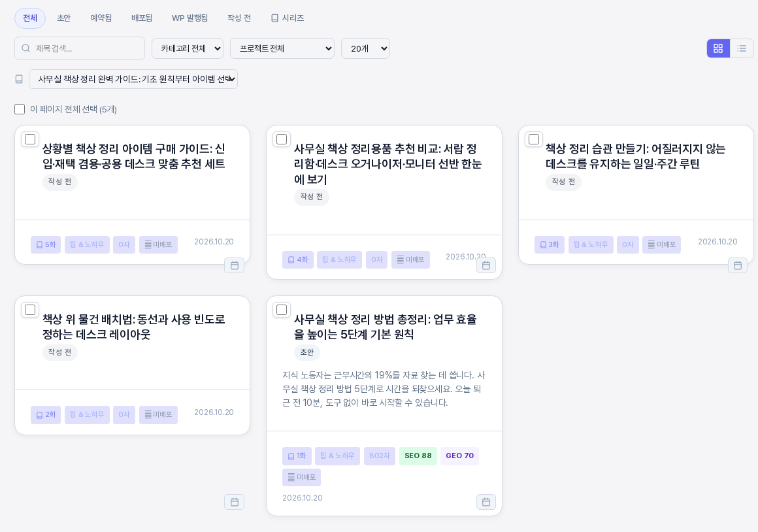Click 팁 & 노하우 tag on 3화 card
The width and height of the screenshot is (758, 532).
[x=591, y=244]
